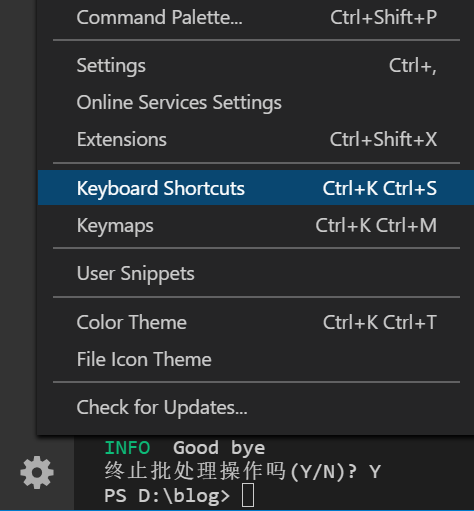Click the 终止批处理操作吗 (Y/N) terminal line
This screenshot has height=511, width=474.
click(x=242, y=472)
